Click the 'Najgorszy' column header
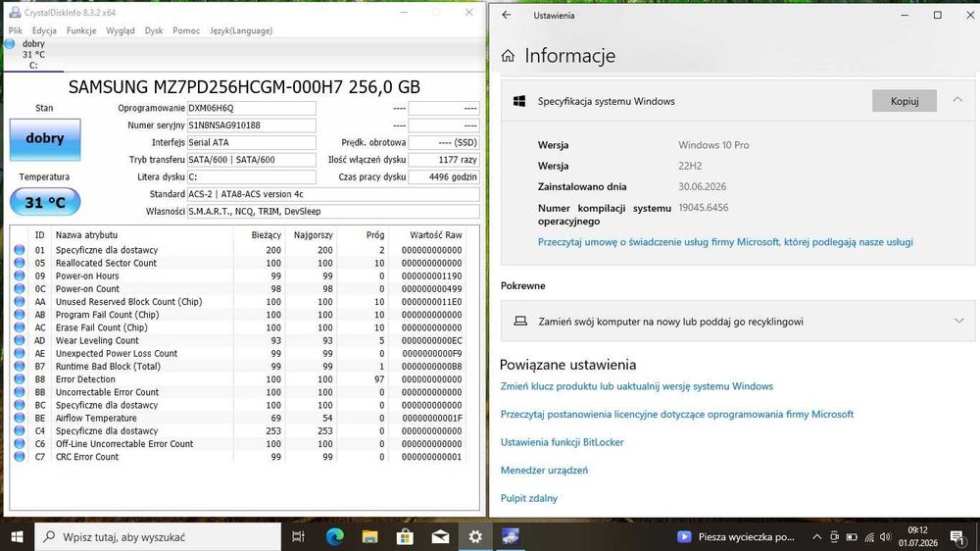The height and width of the screenshot is (551, 980). [314, 235]
